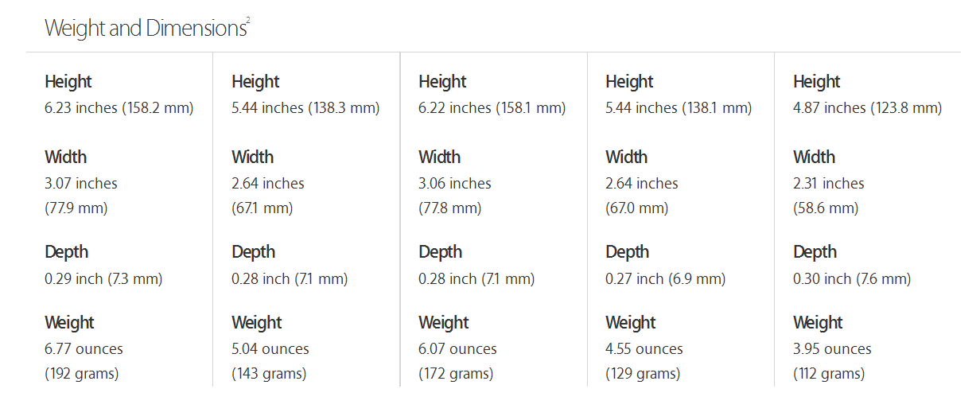Select the 6.07 ounces weight value
Screen dimensions: 980x416
tap(457, 348)
